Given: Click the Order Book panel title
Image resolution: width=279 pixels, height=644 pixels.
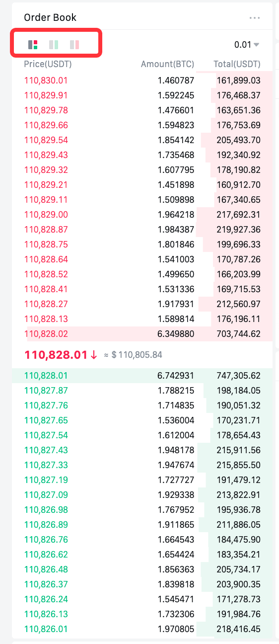Looking at the screenshot, I should (x=50, y=17).
